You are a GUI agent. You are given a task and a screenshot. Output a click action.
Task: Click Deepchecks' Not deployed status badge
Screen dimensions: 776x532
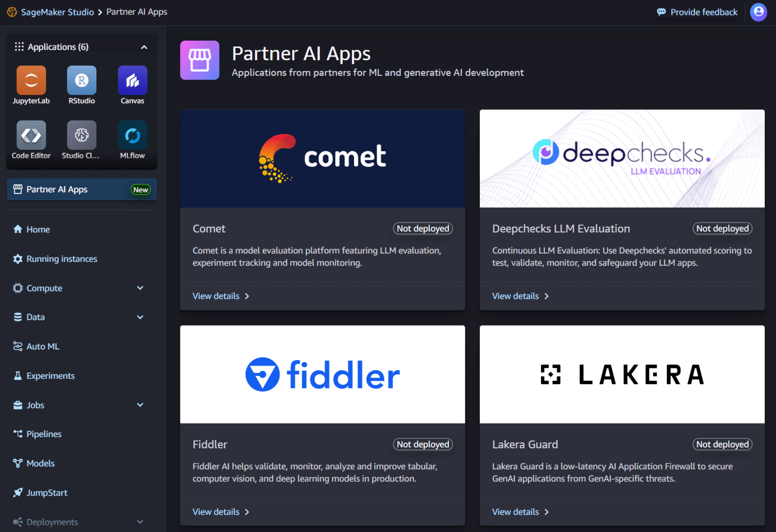tap(722, 228)
